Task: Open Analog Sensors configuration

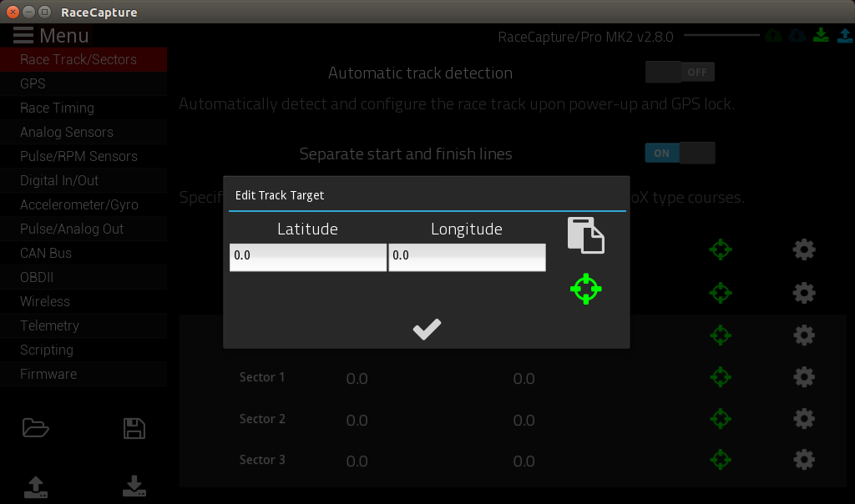Action: pyautogui.click(x=83, y=133)
